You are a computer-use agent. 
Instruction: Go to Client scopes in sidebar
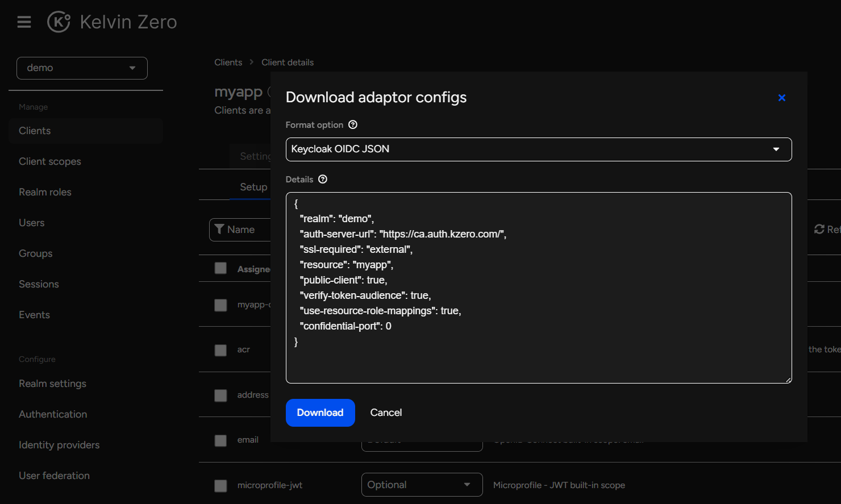click(50, 161)
